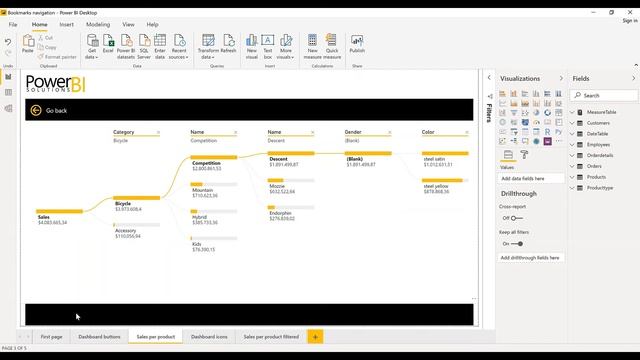
Task: Expand the DateTable table
Action: (x=572, y=133)
